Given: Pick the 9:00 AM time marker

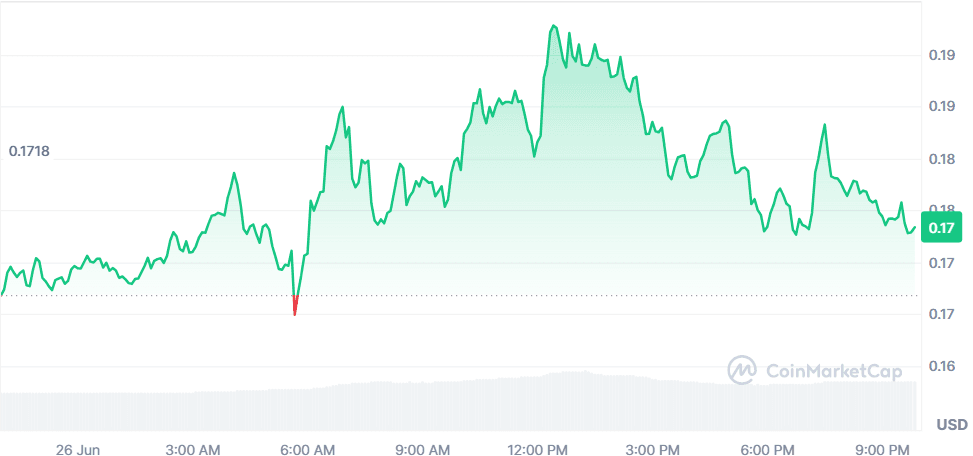Looking at the screenshot, I should click(x=423, y=447).
